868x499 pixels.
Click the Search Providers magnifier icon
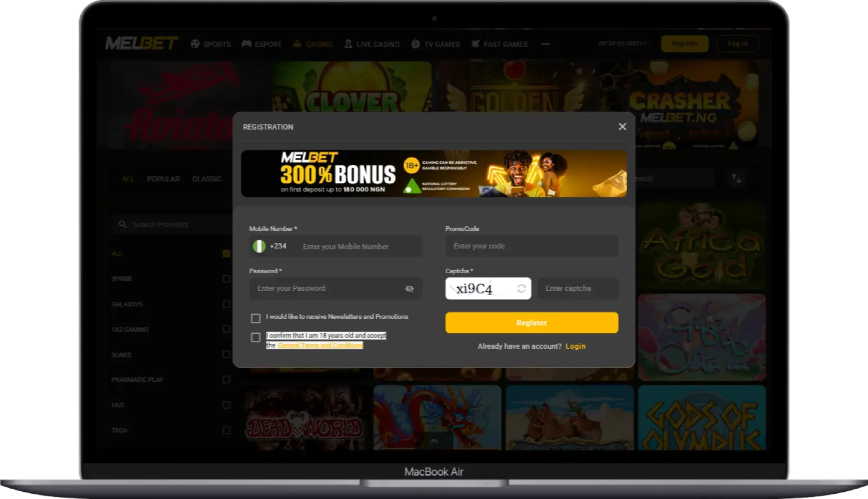pos(122,224)
